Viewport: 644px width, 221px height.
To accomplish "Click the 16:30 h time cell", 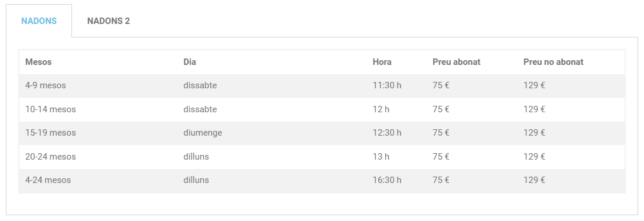I will pyautogui.click(x=387, y=181).
